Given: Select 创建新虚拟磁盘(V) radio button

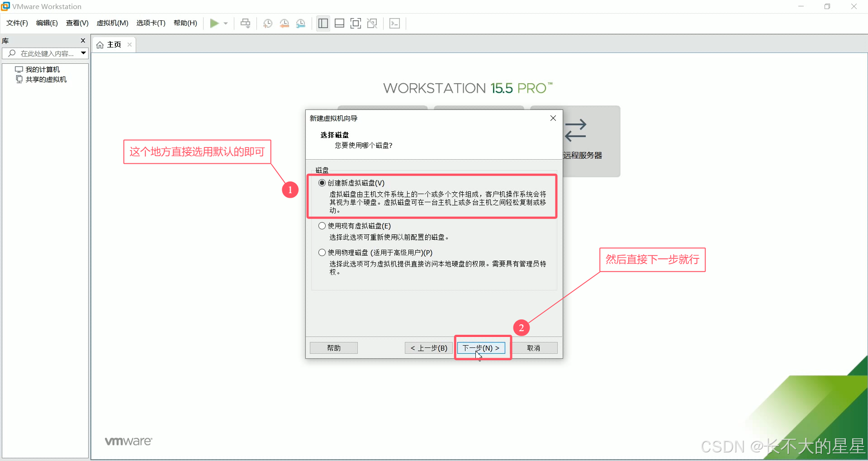Looking at the screenshot, I should (x=322, y=183).
